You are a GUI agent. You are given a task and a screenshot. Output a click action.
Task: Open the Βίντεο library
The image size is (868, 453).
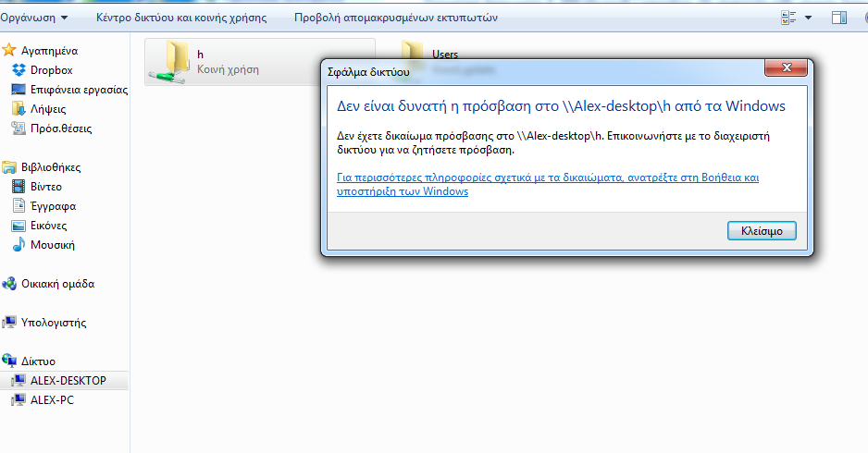click(x=46, y=187)
